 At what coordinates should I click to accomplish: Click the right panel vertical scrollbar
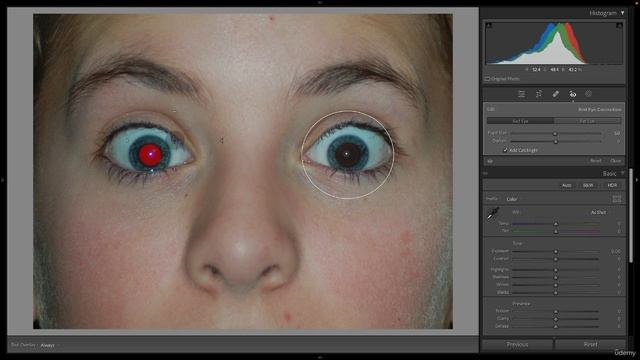point(631,216)
